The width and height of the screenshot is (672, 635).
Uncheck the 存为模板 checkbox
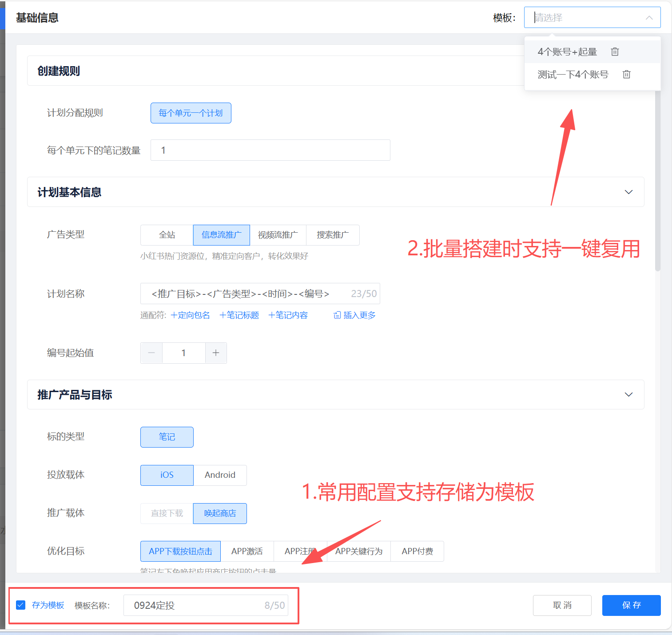click(x=21, y=605)
